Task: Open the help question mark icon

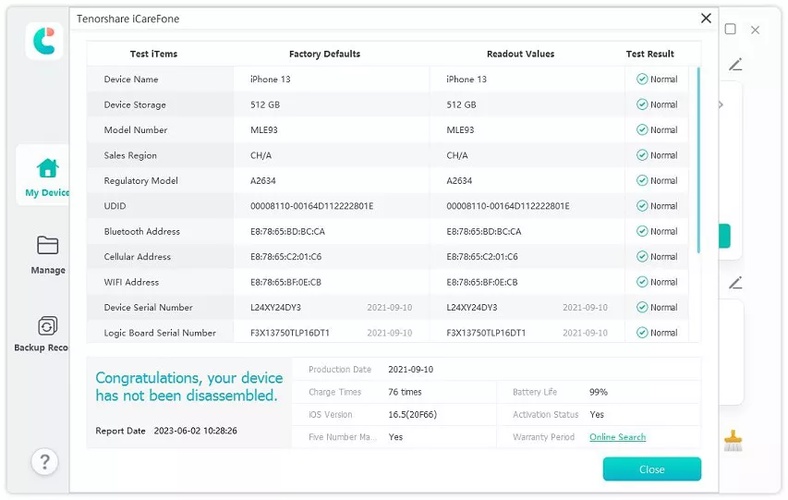Action: coord(45,461)
